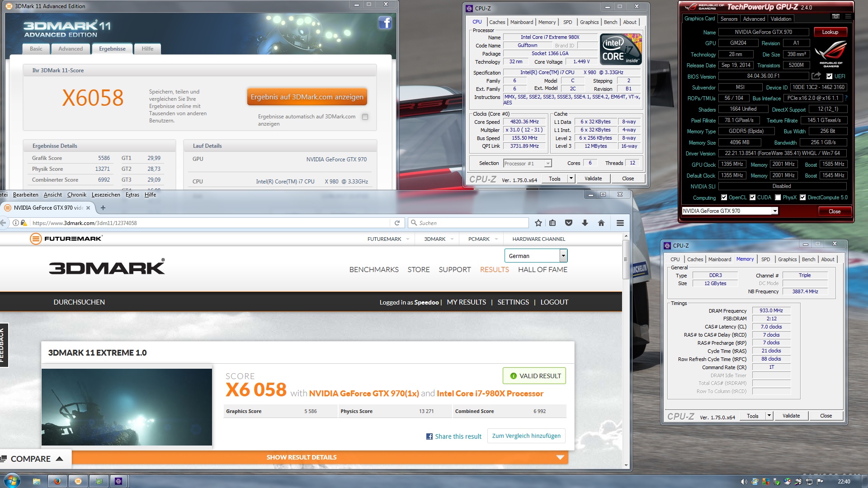Viewport: 868px width, 488px height.
Task: Expand the SHOW RESULT DETAILS bar
Action: click(x=320, y=457)
